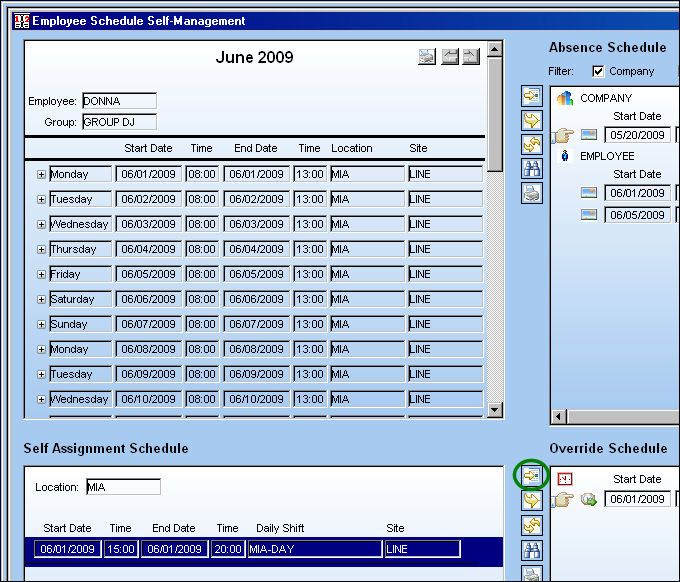This screenshot has height=582, width=680.
Task: Click the red clock icon in Override Schedule
Action: [x=565, y=479]
